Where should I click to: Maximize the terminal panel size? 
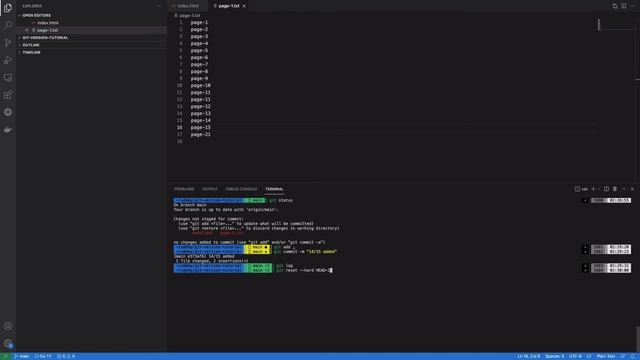pyautogui.click(x=624, y=189)
